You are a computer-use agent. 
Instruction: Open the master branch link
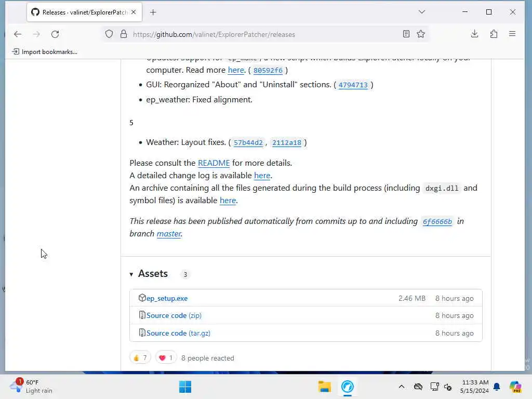tap(169, 234)
